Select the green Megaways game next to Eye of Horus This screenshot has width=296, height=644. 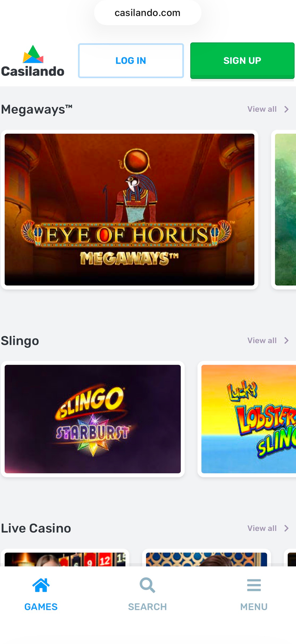click(285, 210)
